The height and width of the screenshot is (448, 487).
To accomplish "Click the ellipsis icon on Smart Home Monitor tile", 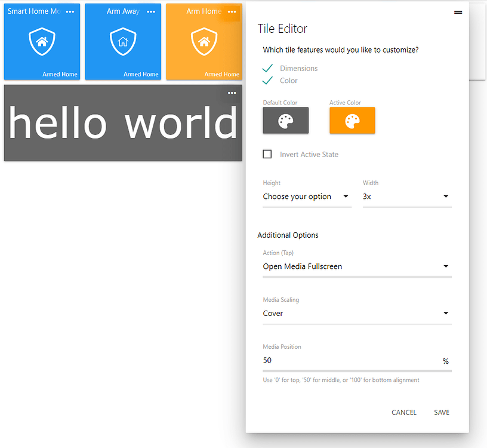I will tap(70, 11).
